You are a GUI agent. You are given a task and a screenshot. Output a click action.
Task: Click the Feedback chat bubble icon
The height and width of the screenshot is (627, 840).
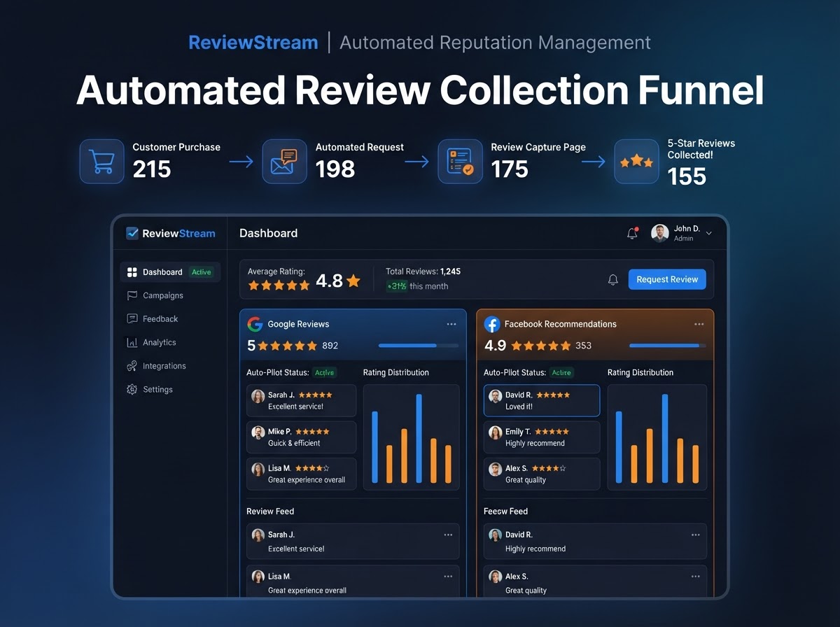(x=132, y=319)
